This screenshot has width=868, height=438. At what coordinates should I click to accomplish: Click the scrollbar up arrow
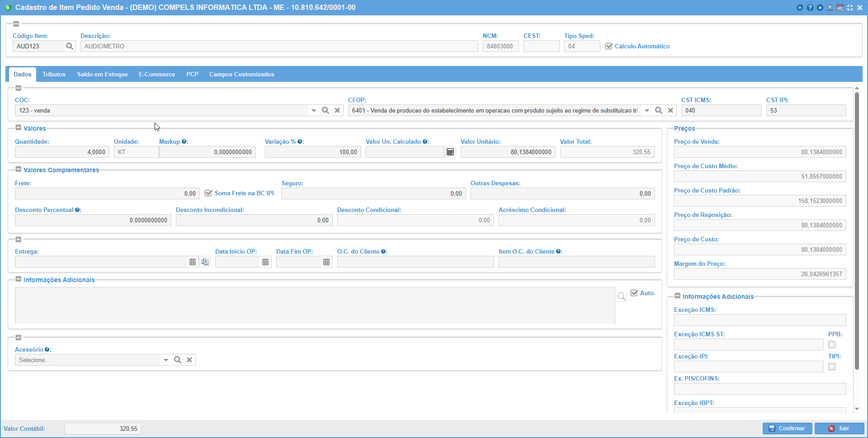click(857, 88)
